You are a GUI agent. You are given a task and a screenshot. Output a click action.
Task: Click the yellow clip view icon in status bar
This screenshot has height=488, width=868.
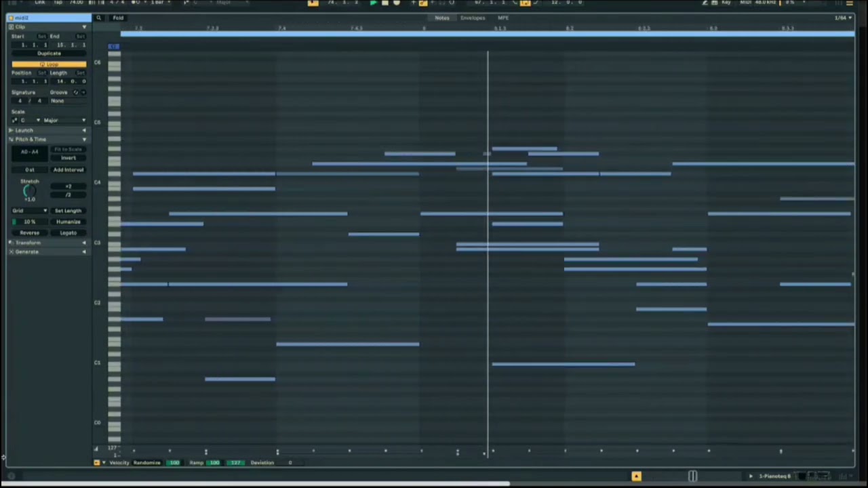pos(636,476)
